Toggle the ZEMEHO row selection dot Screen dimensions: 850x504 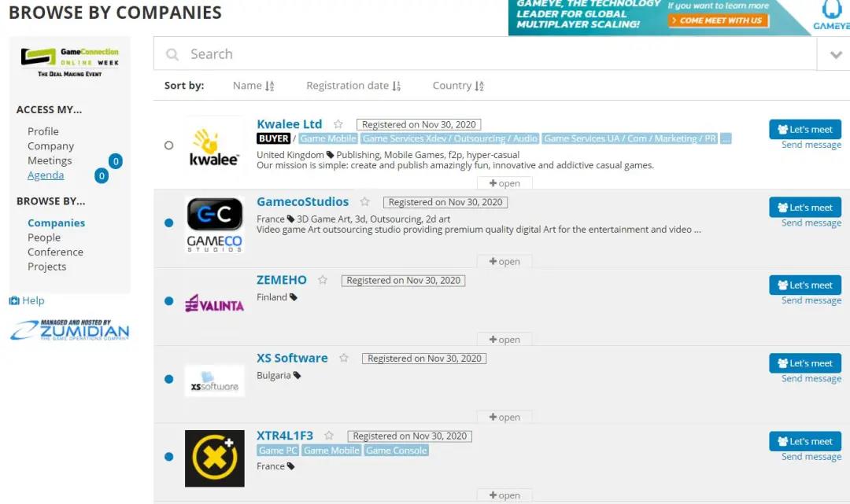(x=169, y=301)
